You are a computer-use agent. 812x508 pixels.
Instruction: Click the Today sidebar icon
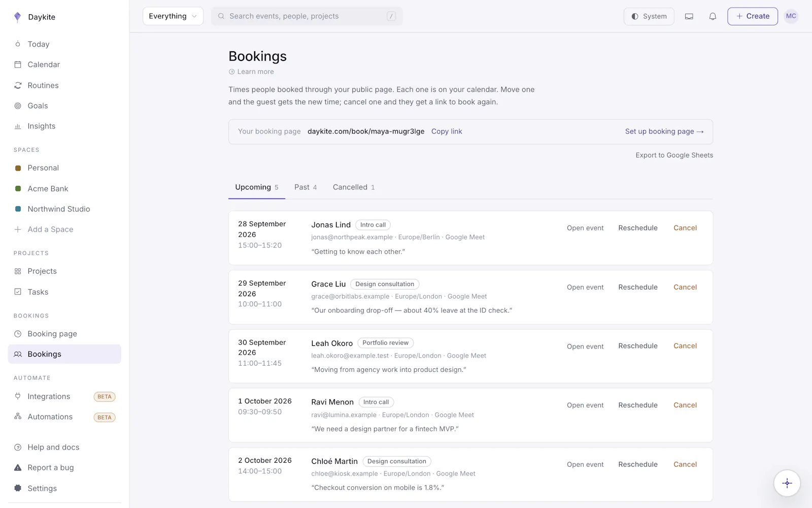click(x=18, y=44)
